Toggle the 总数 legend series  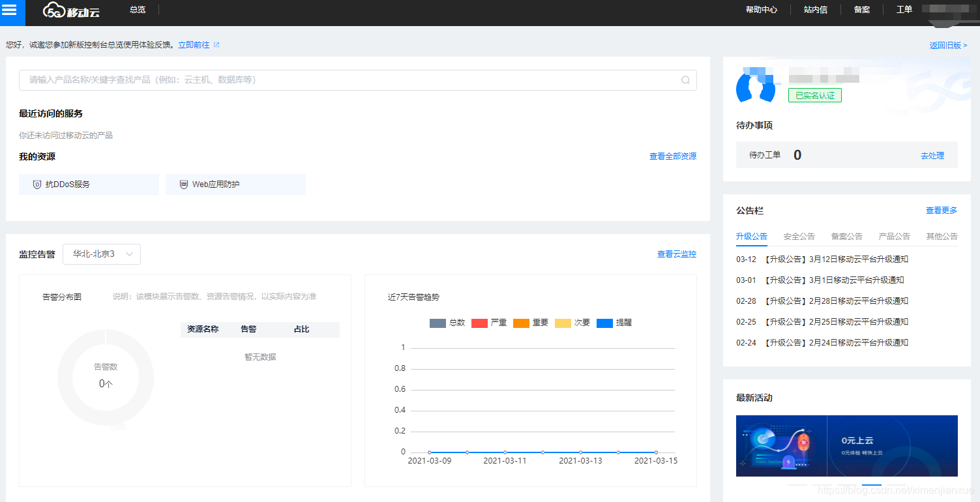pyautogui.click(x=447, y=323)
